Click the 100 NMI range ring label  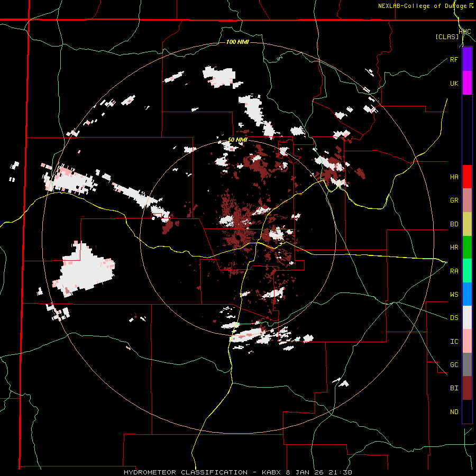[x=237, y=42]
